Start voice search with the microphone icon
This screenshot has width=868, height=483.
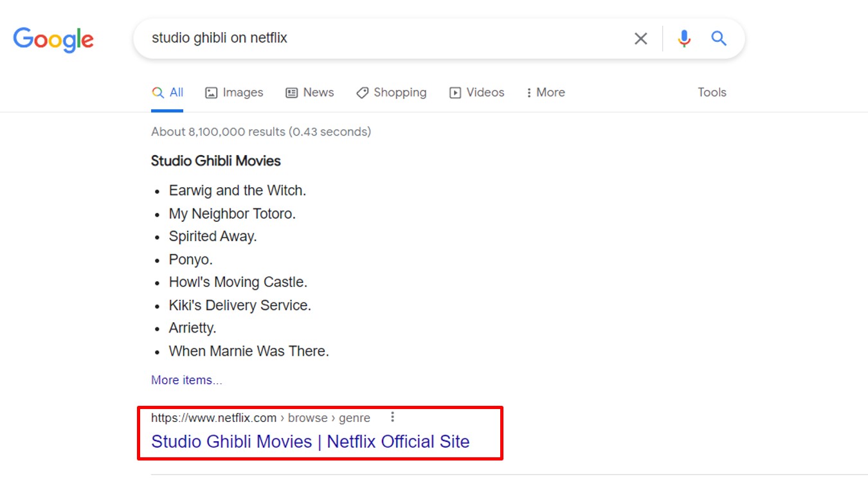[x=683, y=39]
